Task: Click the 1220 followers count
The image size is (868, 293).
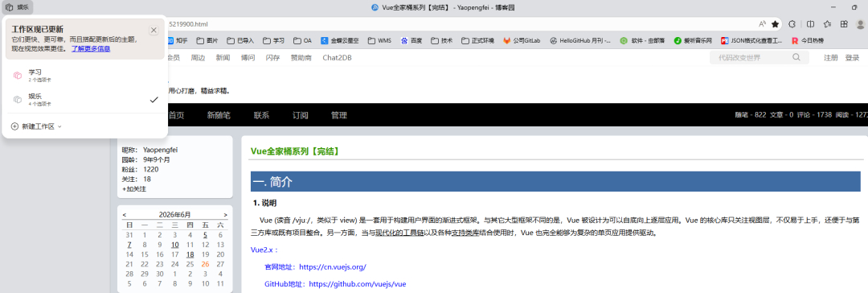Action: pos(150,169)
